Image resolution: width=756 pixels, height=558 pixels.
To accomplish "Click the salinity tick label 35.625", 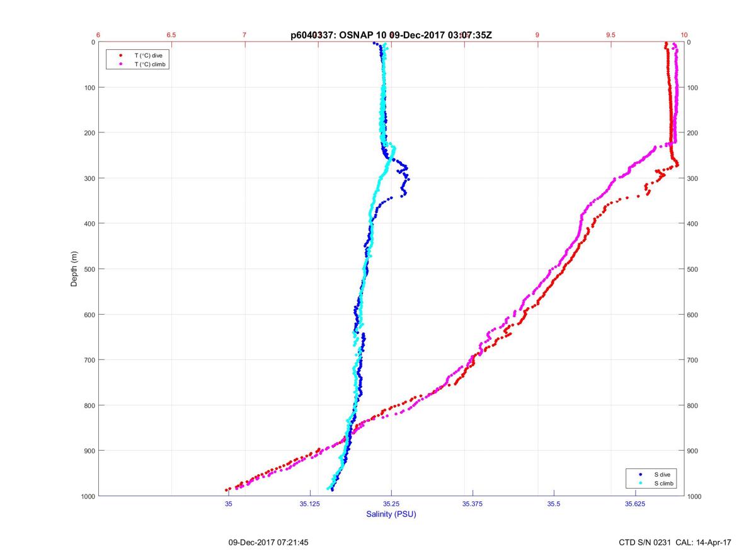I will 635,504.
